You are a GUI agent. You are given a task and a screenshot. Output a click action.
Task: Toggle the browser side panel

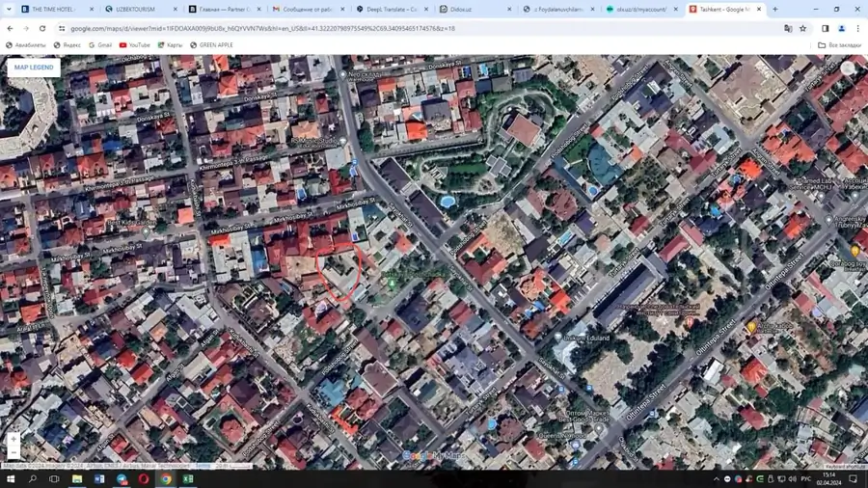(826, 28)
